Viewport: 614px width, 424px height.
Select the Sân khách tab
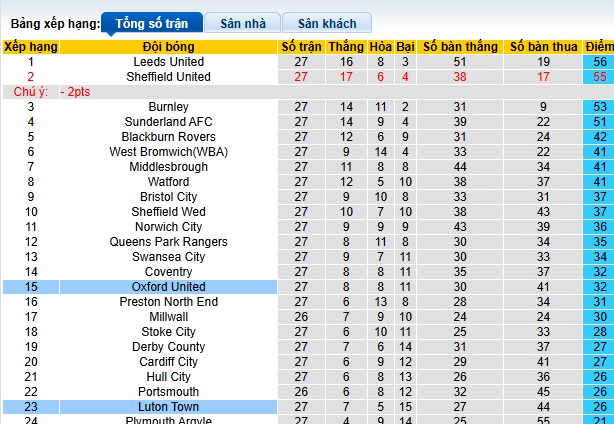[x=326, y=22]
